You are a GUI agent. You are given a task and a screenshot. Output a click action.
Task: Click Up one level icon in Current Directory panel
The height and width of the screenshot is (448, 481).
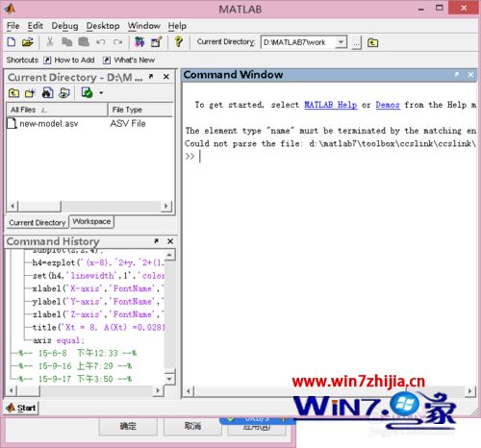pyautogui.click(x=13, y=93)
